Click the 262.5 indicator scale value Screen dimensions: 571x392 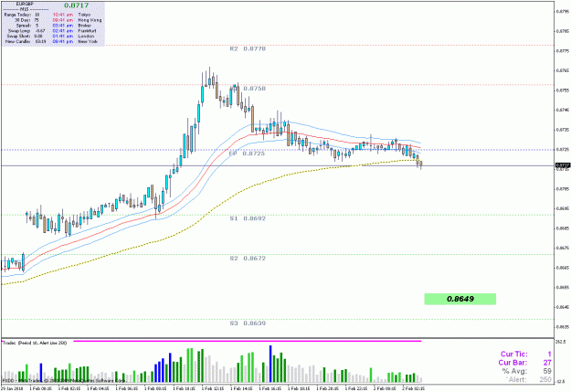pyautogui.click(x=561, y=342)
